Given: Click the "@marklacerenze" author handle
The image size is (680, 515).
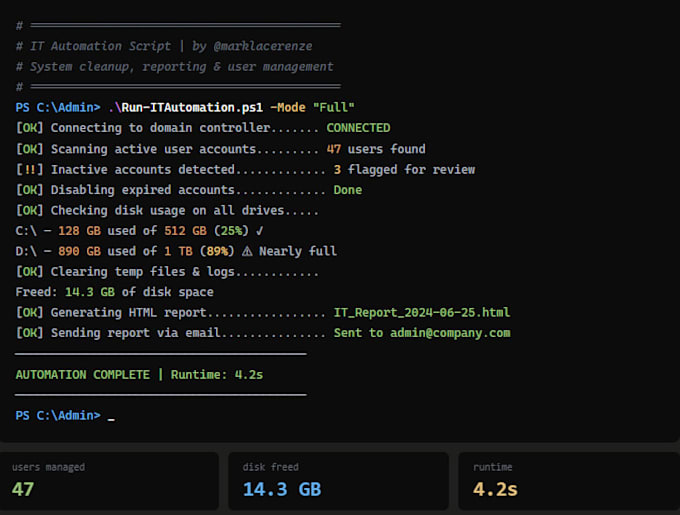Looking at the screenshot, I should (263, 46).
